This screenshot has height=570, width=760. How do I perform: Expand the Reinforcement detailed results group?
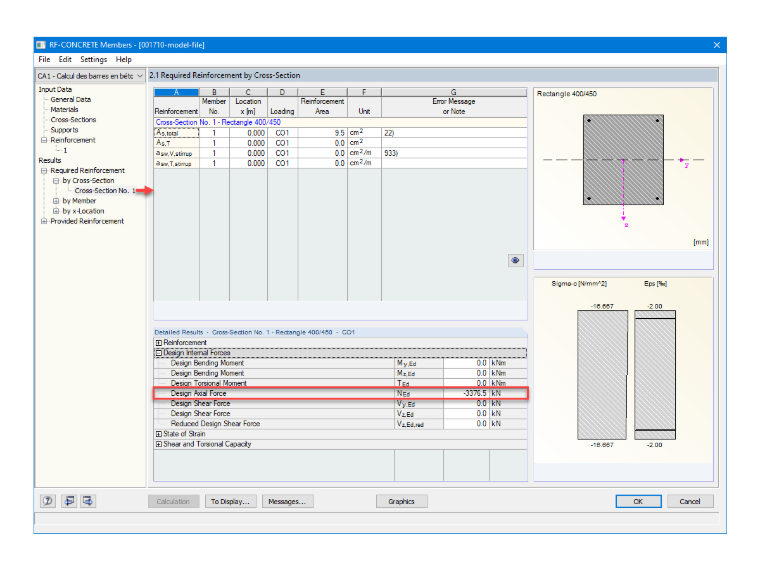coord(158,343)
